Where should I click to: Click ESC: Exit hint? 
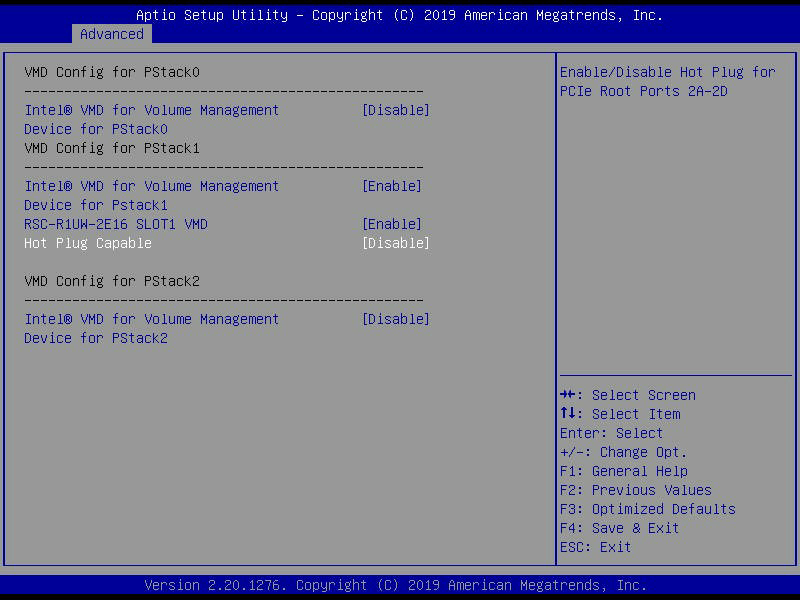(x=595, y=547)
